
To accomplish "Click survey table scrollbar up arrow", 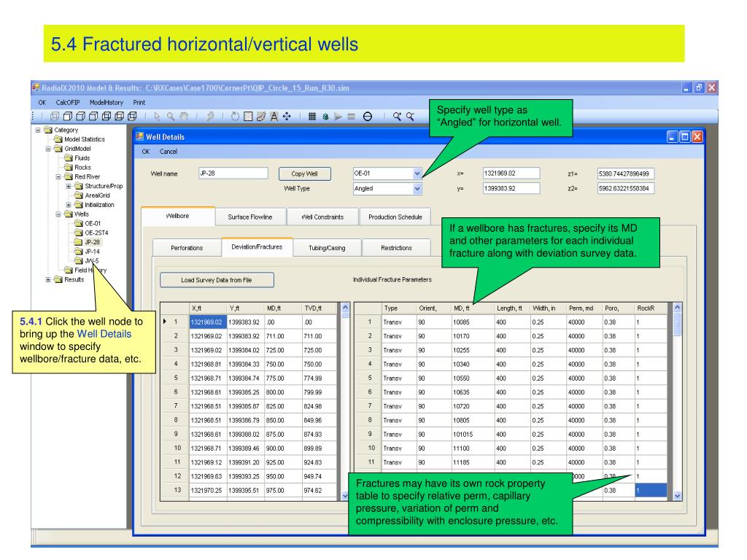I will tap(345, 308).
